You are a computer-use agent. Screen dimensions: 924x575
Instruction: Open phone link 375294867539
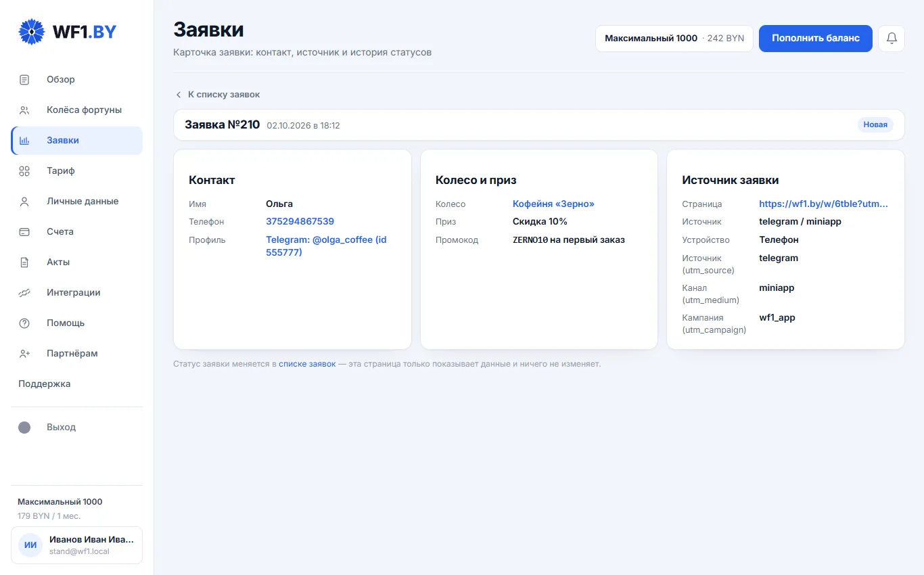pyautogui.click(x=300, y=222)
